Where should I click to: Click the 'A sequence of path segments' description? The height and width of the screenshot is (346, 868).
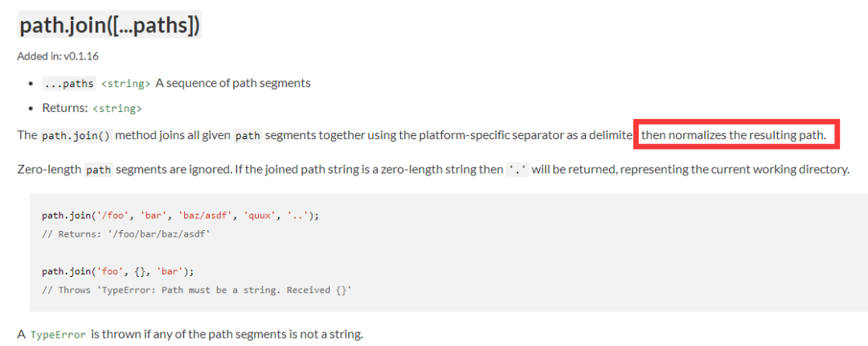pyautogui.click(x=232, y=83)
